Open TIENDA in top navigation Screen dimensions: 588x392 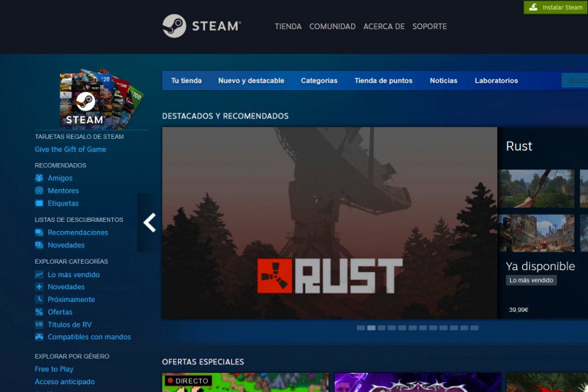coord(288,27)
